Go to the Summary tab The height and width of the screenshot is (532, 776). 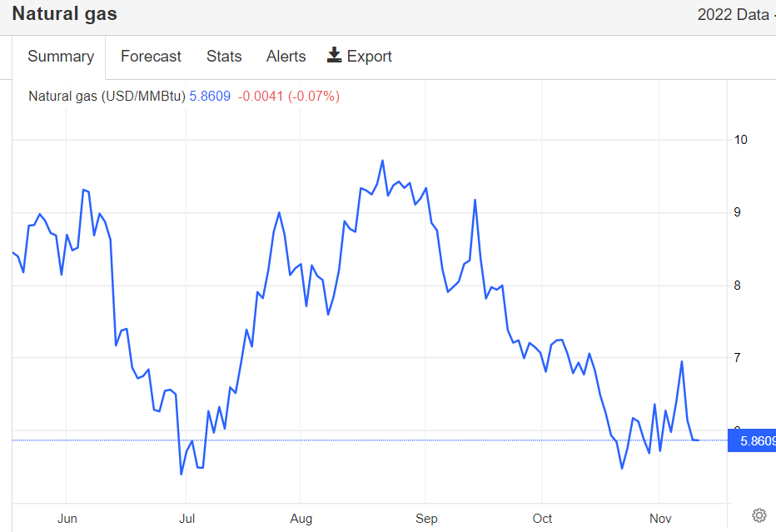(x=60, y=57)
